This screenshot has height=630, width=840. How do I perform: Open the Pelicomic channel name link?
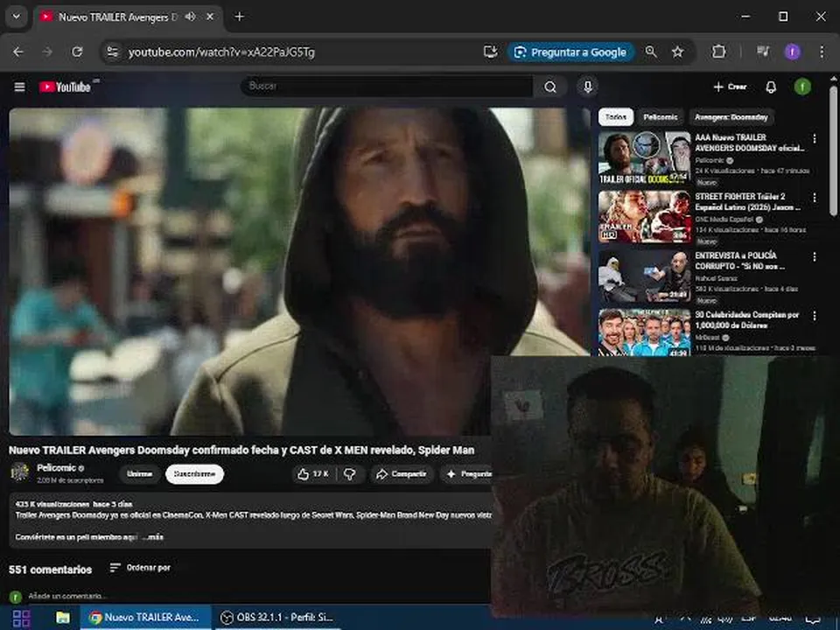point(56,467)
